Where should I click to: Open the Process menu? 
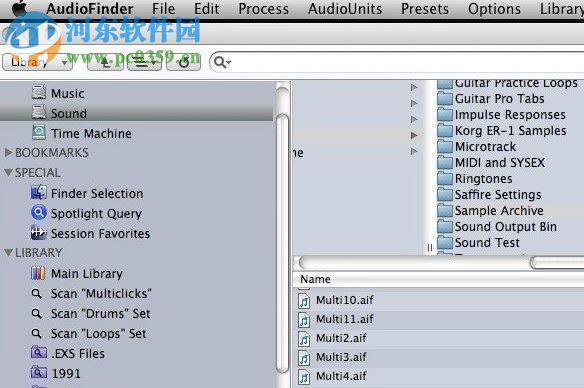pyautogui.click(x=264, y=9)
